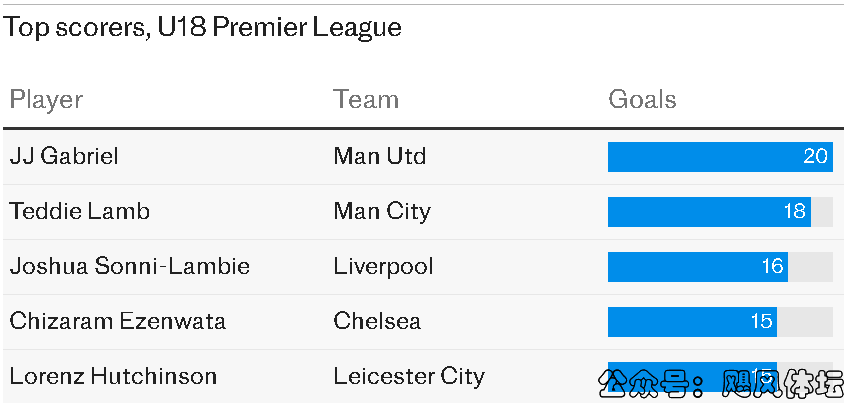The height and width of the screenshot is (405, 849).
Task: Sort by the Goals column header
Action: pyautogui.click(x=642, y=100)
